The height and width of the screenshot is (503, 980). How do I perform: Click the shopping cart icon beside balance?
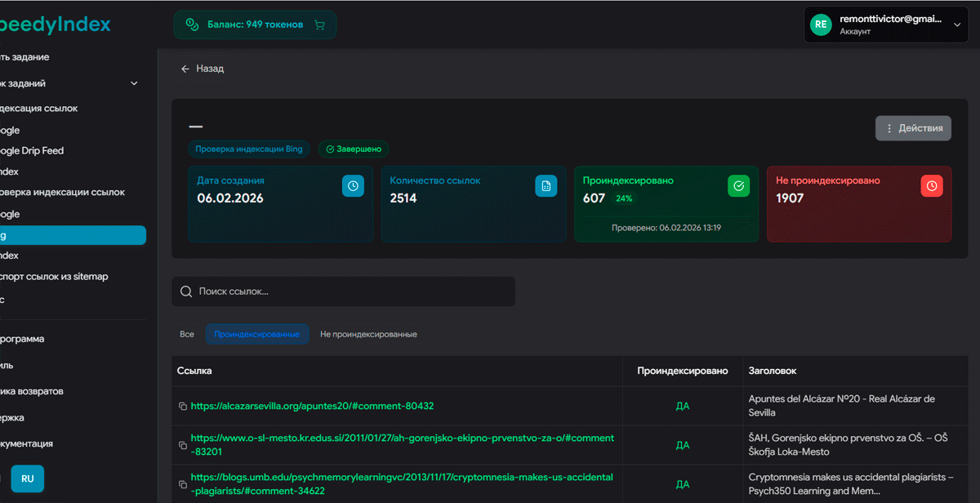[x=319, y=24]
